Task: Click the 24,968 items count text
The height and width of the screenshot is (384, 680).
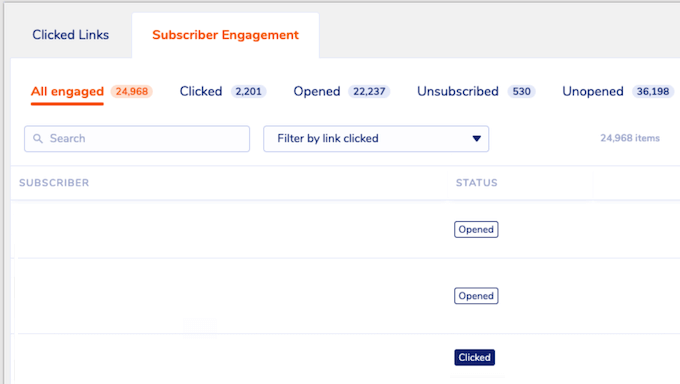Action: pyautogui.click(x=630, y=138)
